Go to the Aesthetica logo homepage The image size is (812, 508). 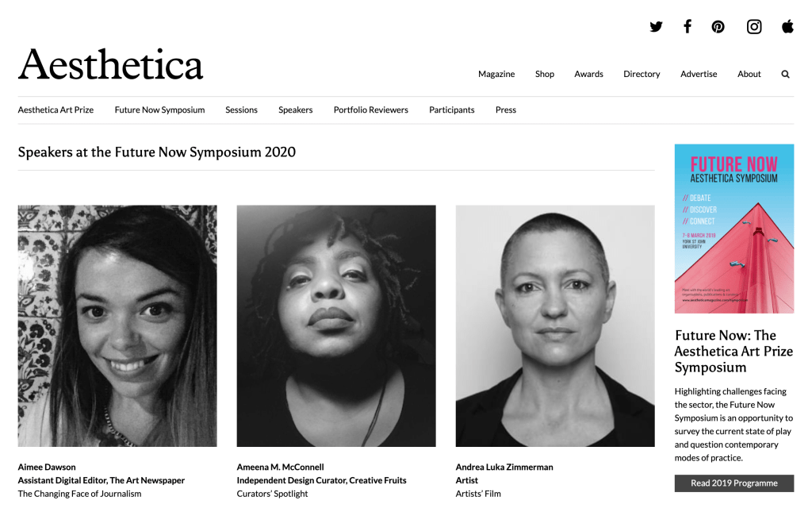point(110,65)
